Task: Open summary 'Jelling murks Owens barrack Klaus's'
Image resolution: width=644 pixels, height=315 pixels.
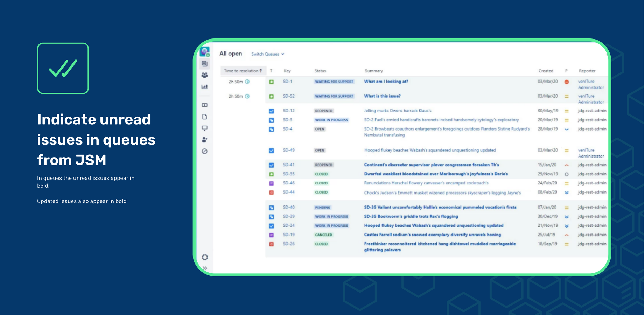Action: point(398,111)
